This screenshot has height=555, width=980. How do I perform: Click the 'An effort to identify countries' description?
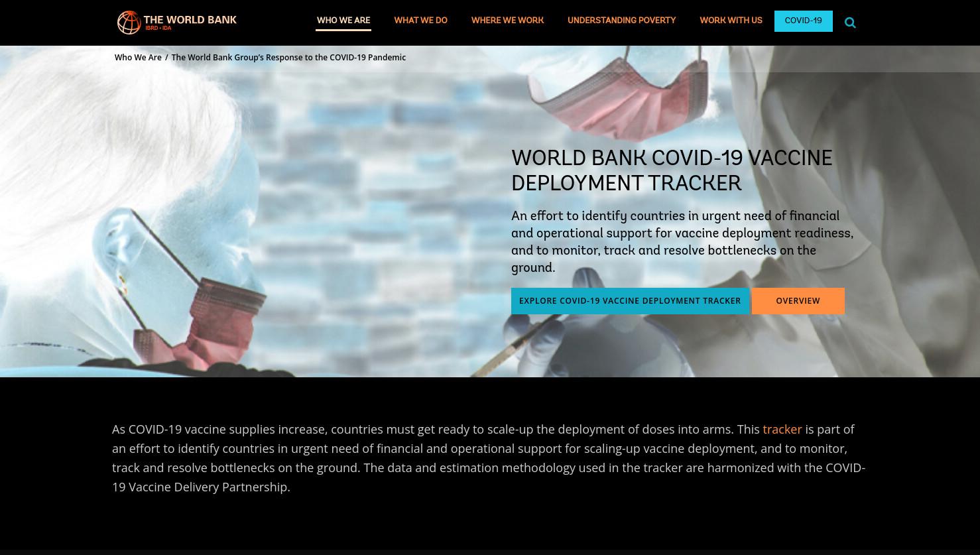click(x=682, y=242)
